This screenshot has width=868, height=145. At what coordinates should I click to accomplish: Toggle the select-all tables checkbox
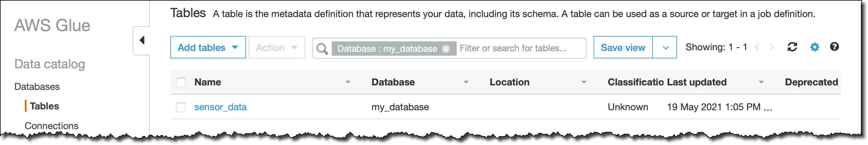(x=181, y=82)
